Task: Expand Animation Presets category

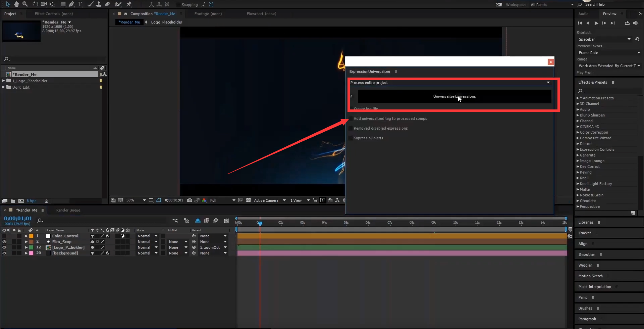Action: [578, 98]
